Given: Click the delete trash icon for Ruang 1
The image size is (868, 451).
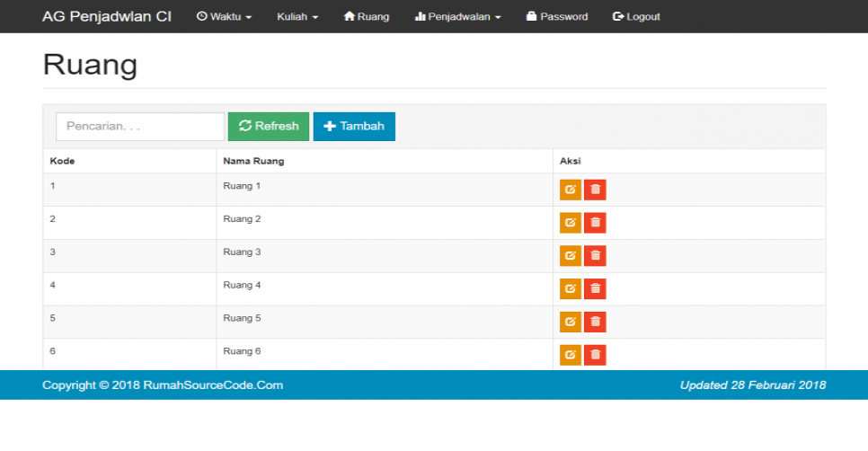Looking at the screenshot, I should tap(595, 190).
